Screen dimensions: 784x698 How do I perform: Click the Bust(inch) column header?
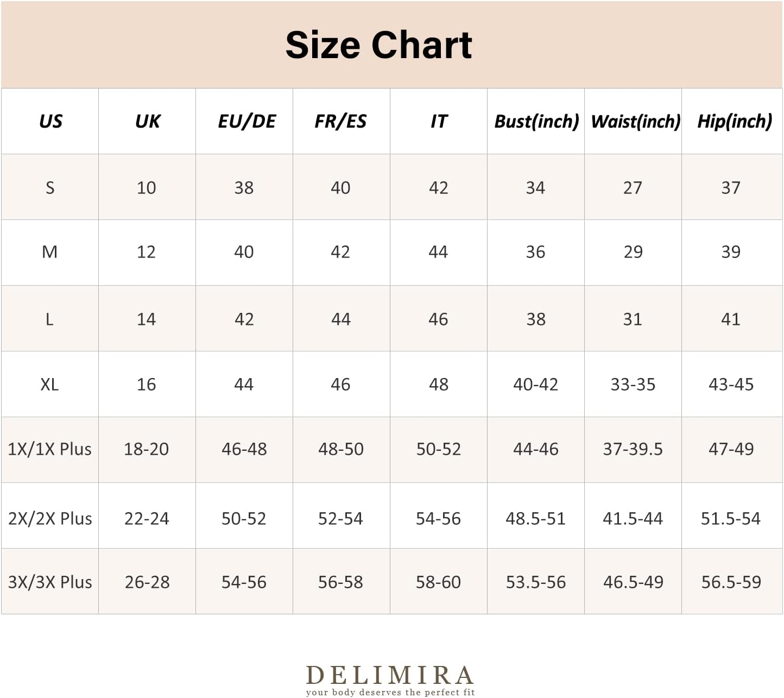536,121
